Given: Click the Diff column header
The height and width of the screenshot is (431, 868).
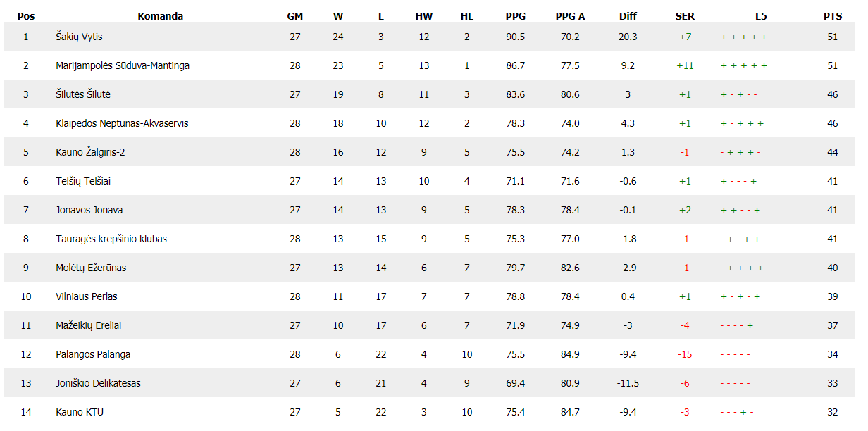Looking at the screenshot, I should (628, 16).
